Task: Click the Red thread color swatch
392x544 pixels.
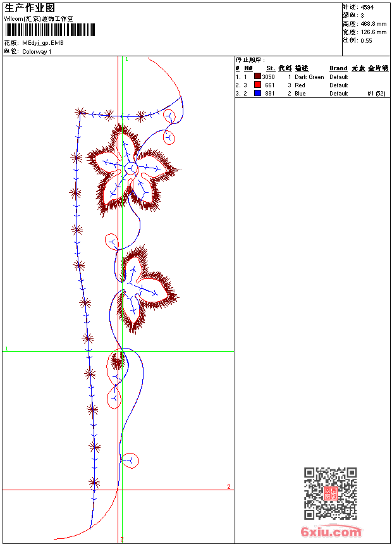Action: pos(257,85)
